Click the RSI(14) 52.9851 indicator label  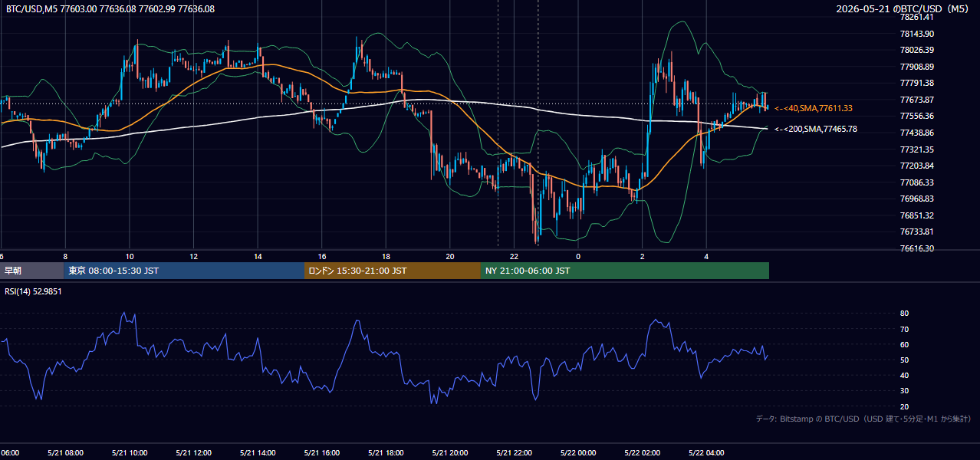click(x=34, y=291)
